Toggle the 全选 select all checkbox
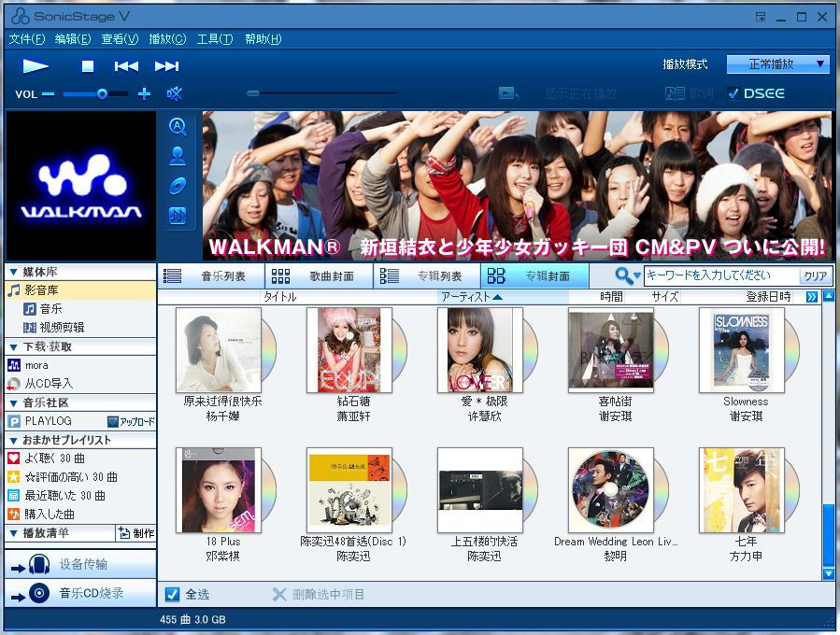840x635 pixels. [x=172, y=594]
